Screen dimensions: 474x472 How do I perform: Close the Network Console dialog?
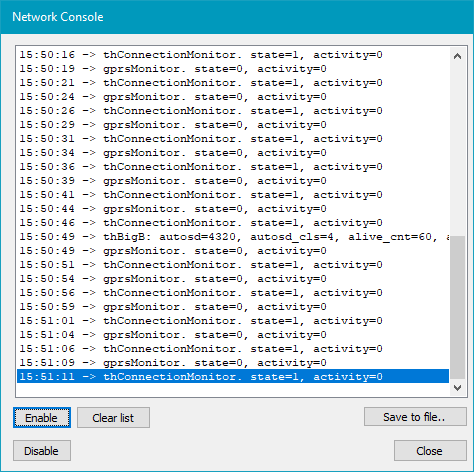point(430,451)
